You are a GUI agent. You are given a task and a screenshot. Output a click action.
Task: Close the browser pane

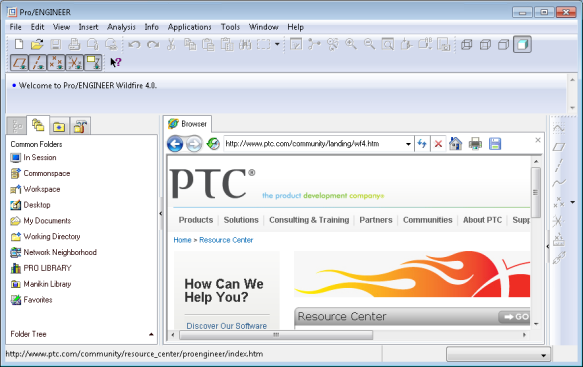[538, 140]
